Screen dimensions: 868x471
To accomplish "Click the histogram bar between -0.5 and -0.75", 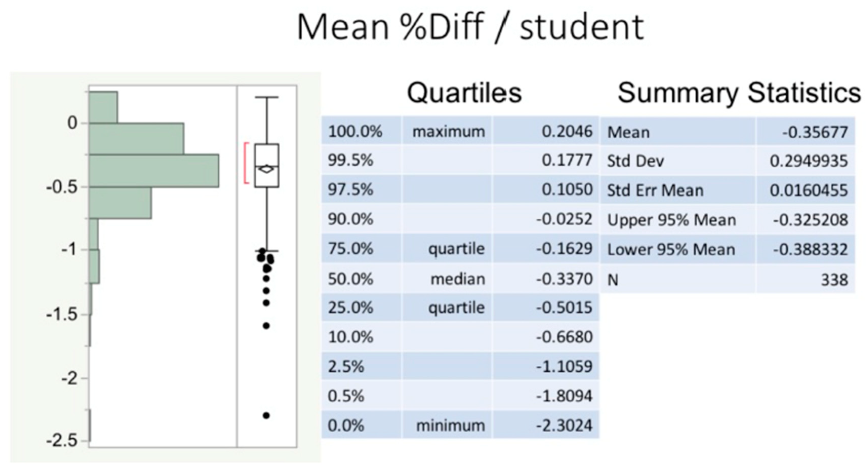I will pos(120,203).
